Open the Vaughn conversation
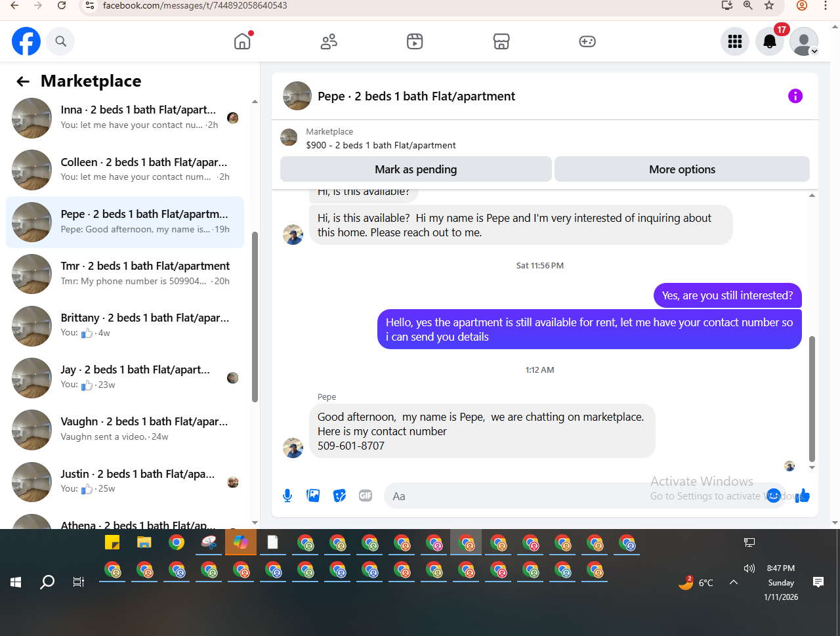The height and width of the screenshot is (636, 840). 125,429
